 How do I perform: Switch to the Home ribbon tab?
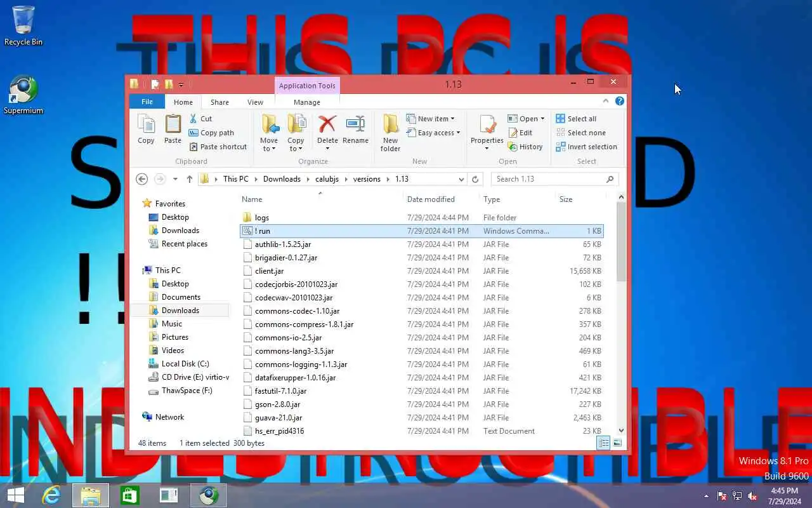(x=183, y=102)
